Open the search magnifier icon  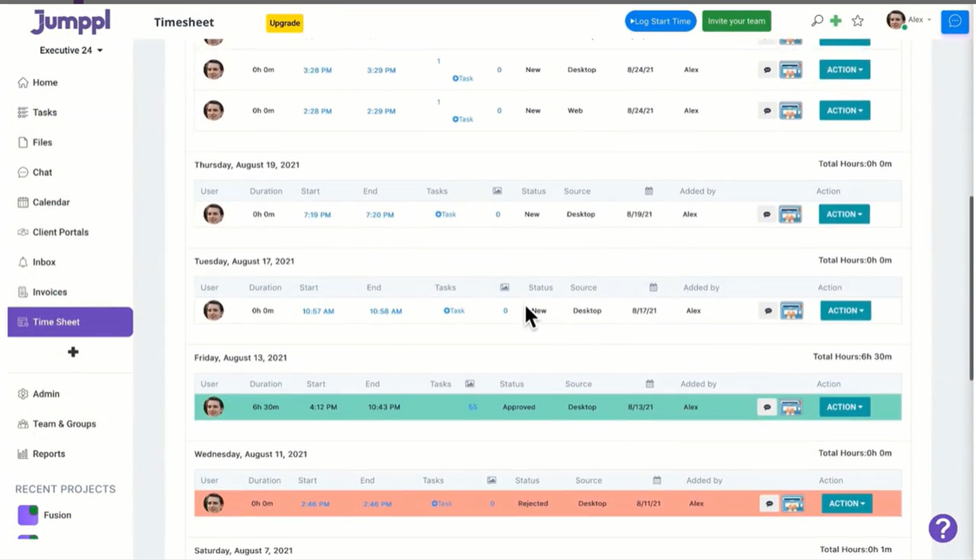pos(817,21)
